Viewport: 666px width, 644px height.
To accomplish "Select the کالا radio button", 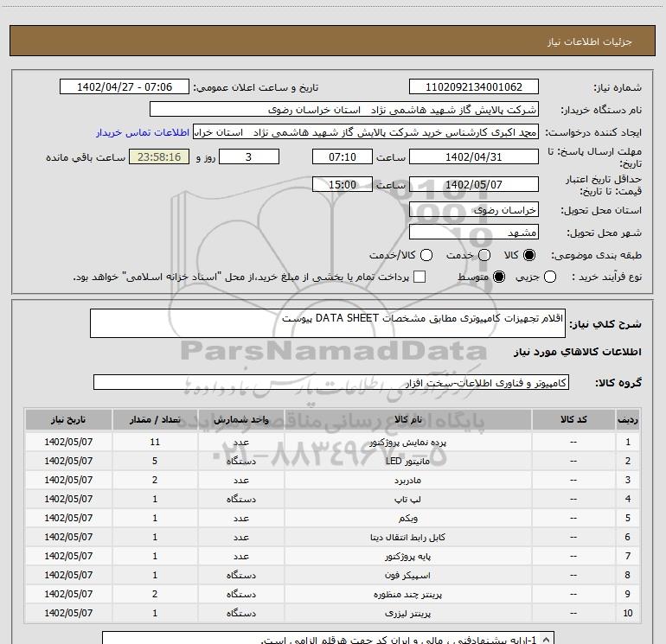I will [530, 256].
